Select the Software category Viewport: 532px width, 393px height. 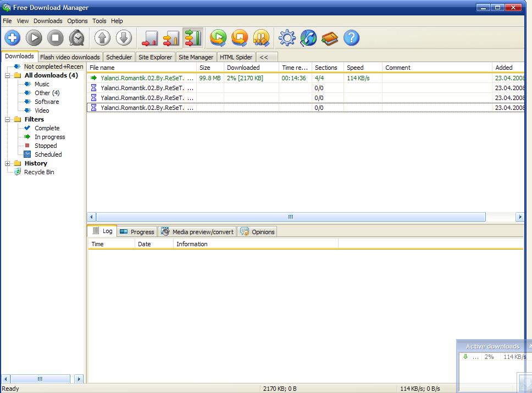coord(47,102)
